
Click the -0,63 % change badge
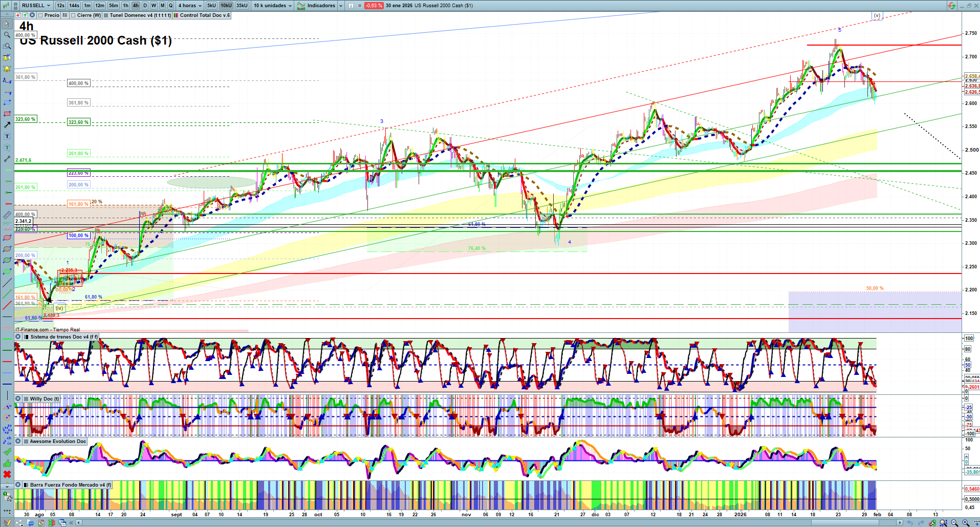coord(374,6)
